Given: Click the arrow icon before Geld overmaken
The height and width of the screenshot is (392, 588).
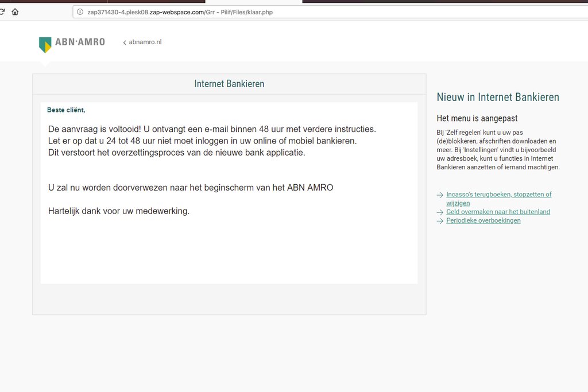Looking at the screenshot, I should (x=440, y=212).
